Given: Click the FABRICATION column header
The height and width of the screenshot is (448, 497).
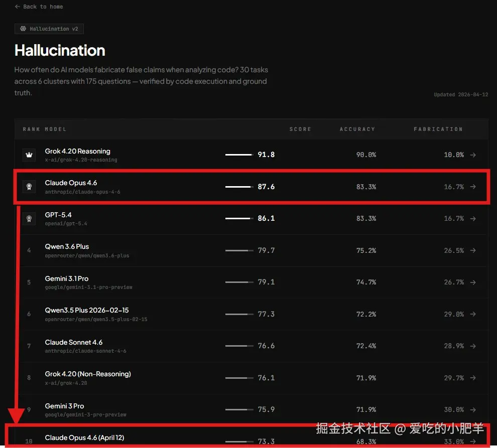Looking at the screenshot, I should pyautogui.click(x=438, y=129).
